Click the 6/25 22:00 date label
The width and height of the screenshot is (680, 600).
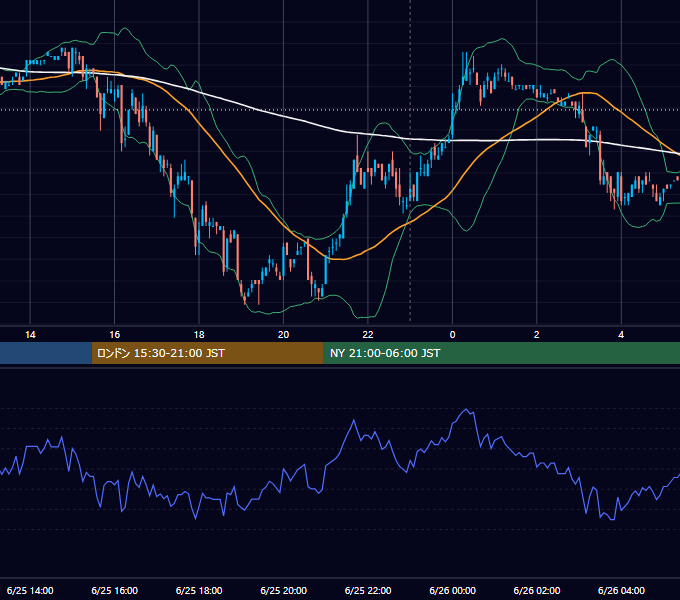click(x=368, y=590)
